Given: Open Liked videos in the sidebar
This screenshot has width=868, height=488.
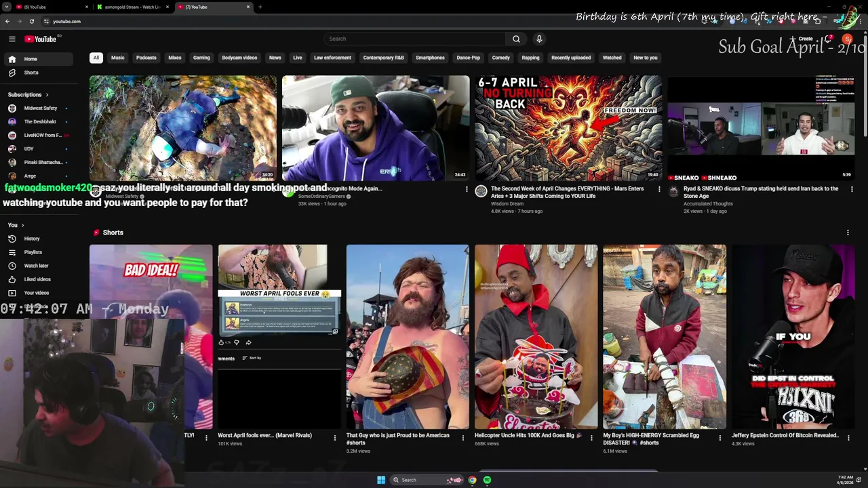Looking at the screenshot, I should click(38, 279).
